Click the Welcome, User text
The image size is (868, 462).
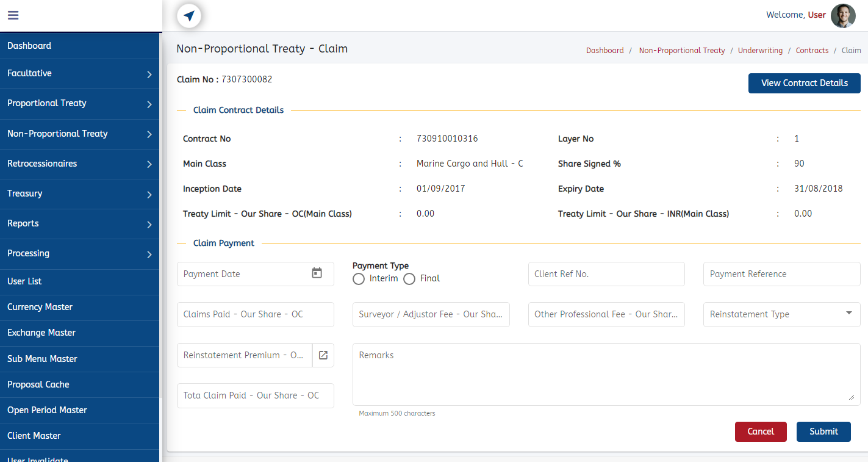pyautogui.click(x=796, y=15)
